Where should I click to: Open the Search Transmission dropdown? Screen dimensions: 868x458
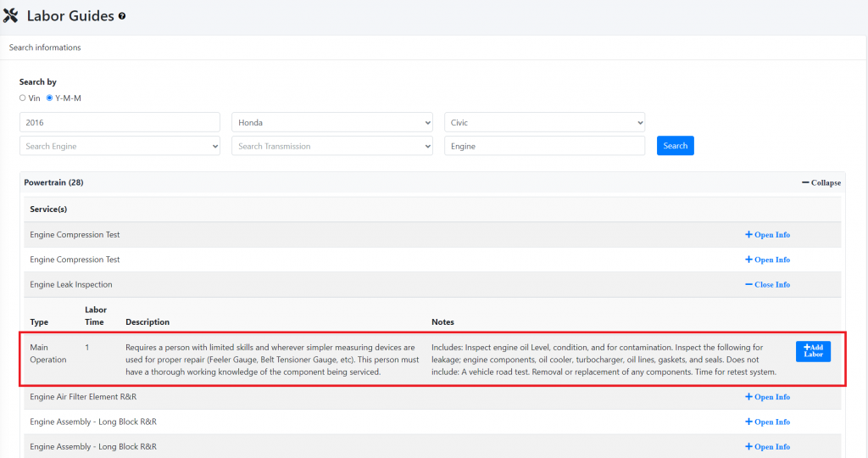[x=332, y=146]
